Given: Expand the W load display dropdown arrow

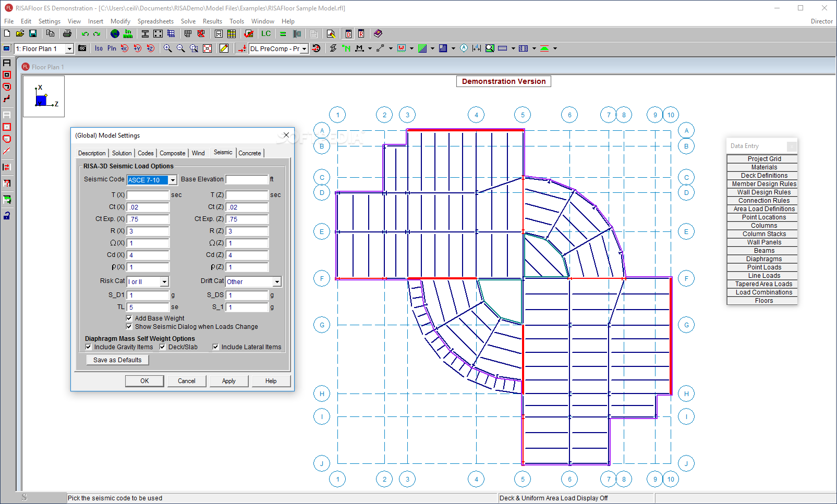Looking at the screenshot, I should 411,48.
